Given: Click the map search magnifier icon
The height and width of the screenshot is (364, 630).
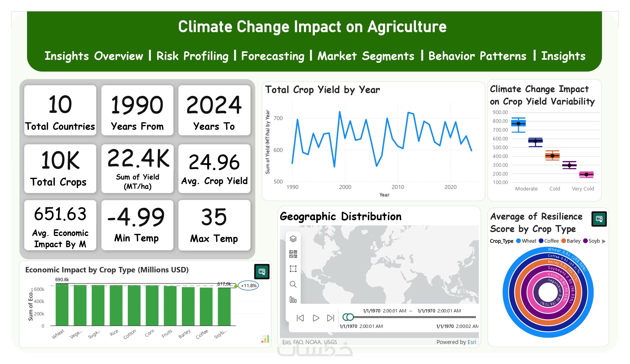Looking at the screenshot, I should coord(293,284).
